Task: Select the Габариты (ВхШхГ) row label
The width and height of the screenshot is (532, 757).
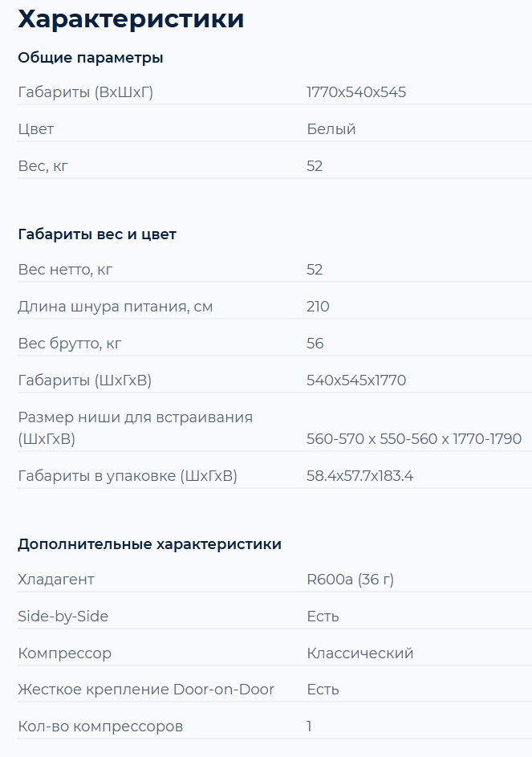Action: pos(85,92)
